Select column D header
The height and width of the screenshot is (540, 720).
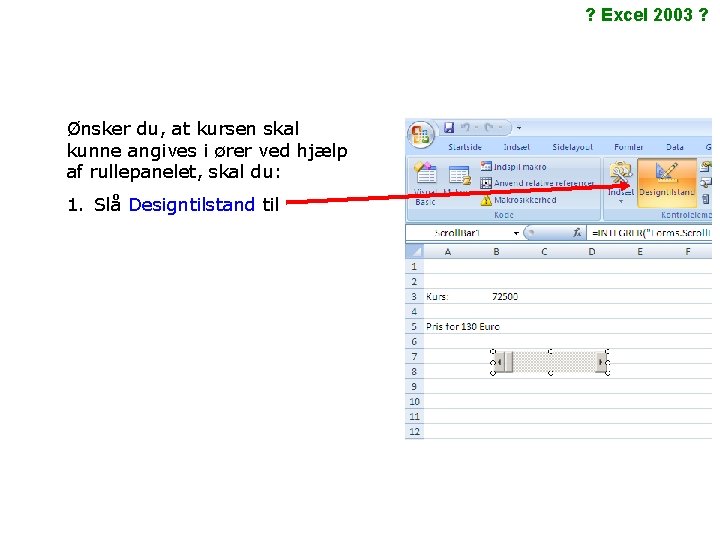point(591,252)
